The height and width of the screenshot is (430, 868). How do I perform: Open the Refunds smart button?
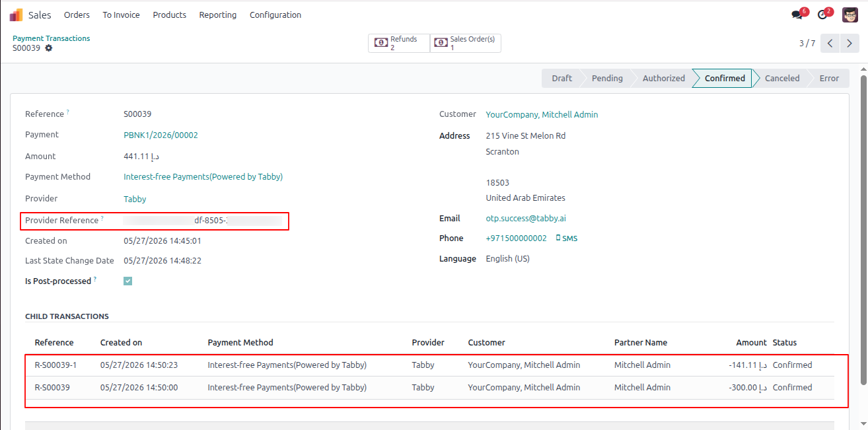(x=399, y=43)
